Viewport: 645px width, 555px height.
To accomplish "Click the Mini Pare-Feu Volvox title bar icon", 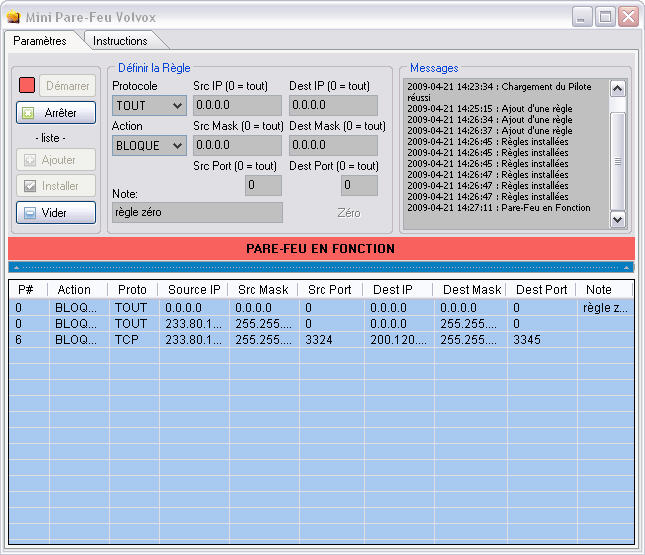I will [x=13, y=17].
